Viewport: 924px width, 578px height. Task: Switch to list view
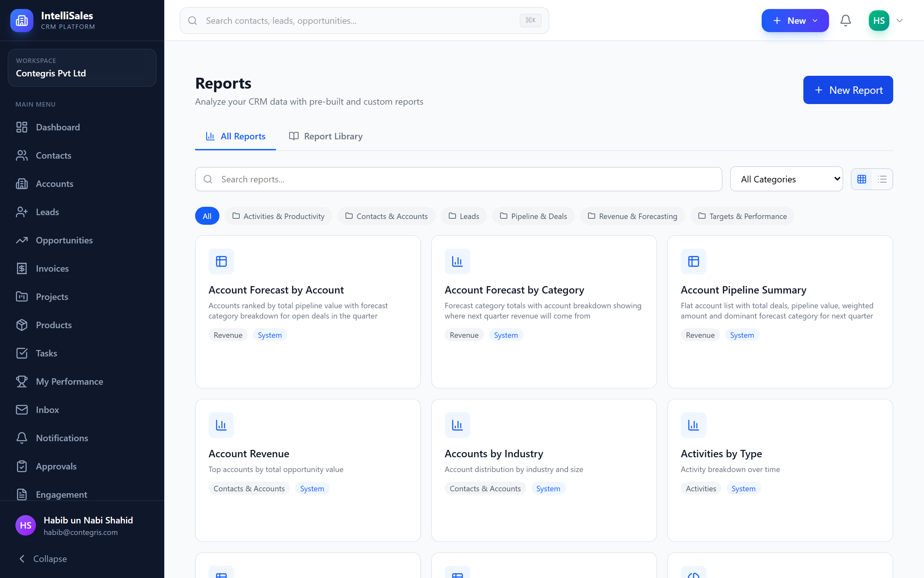point(882,179)
